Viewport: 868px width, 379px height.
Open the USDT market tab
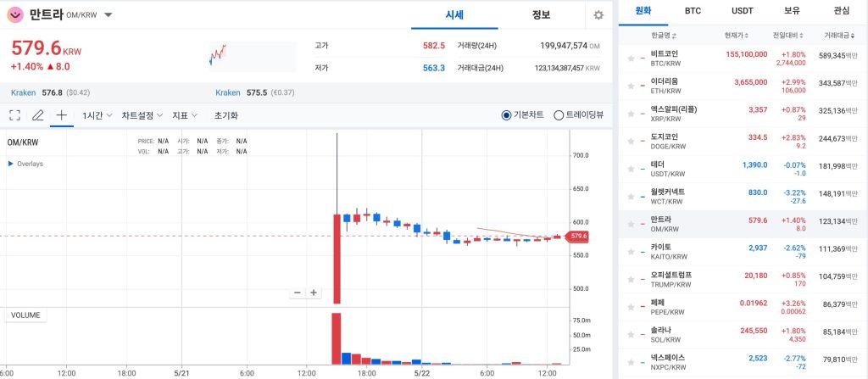[x=742, y=11]
